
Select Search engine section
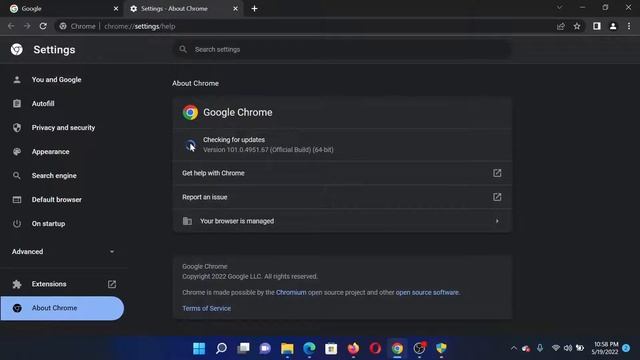point(54,176)
